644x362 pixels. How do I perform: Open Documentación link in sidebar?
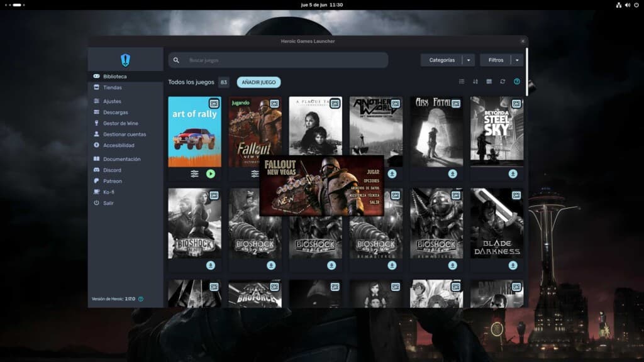125,159
